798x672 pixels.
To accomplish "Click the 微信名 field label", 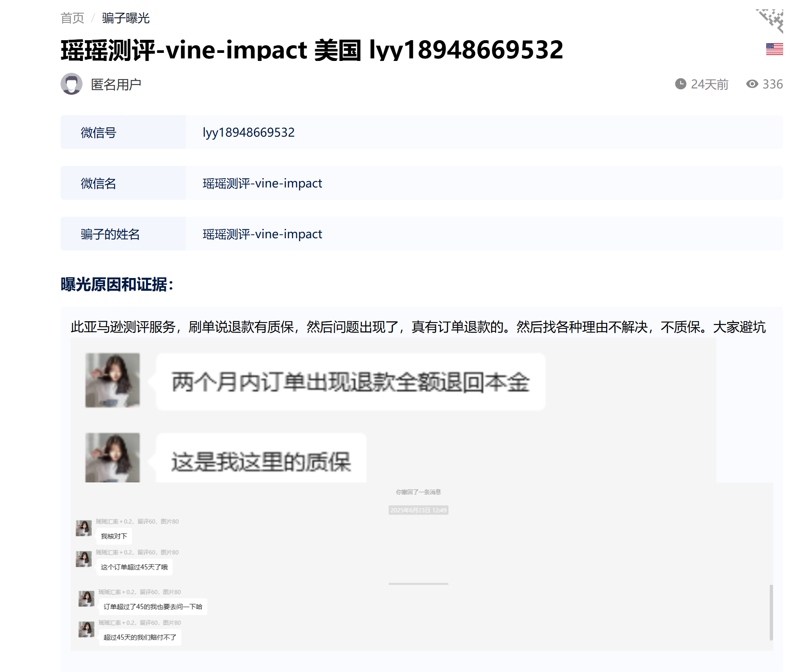I will [99, 183].
